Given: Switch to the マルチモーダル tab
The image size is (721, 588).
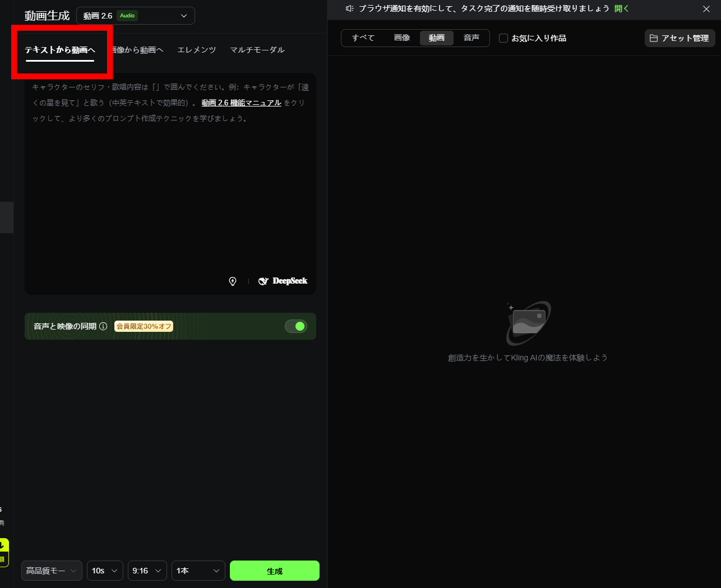Looking at the screenshot, I should (x=257, y=50).
